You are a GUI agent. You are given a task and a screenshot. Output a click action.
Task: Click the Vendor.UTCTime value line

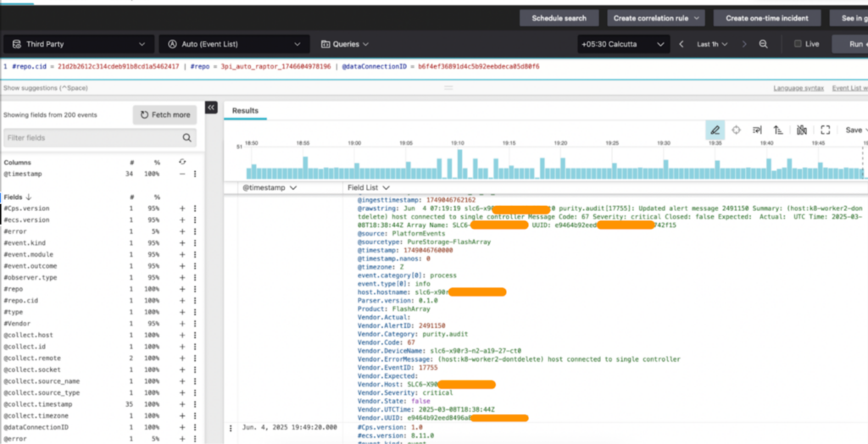click(x=426, y=409)
